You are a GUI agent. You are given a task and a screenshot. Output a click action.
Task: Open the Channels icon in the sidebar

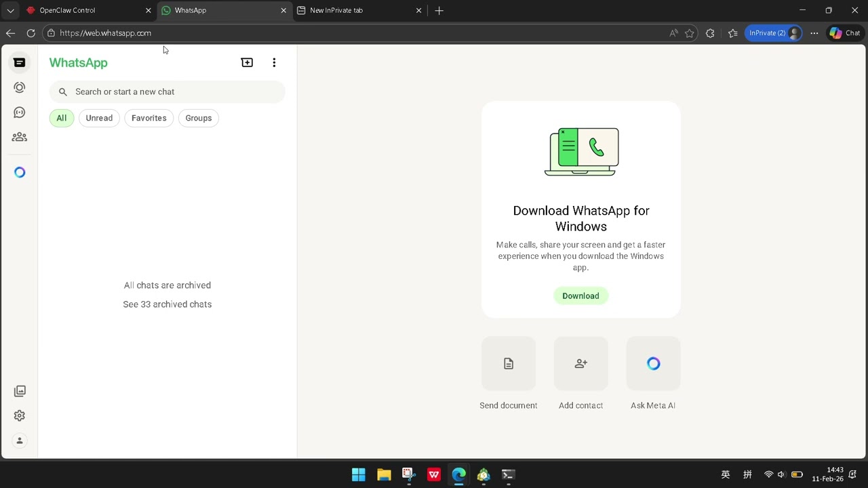20,113
